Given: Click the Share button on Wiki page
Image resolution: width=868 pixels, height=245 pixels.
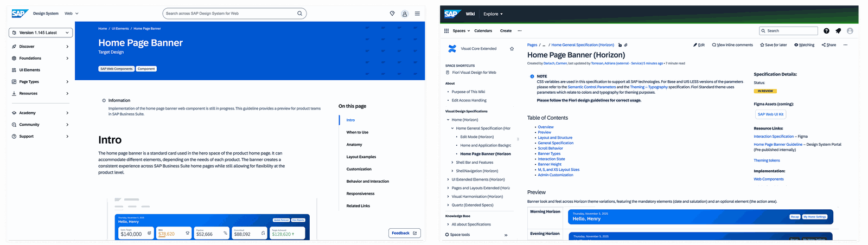Looking at the screenshot, I should click(829, 45).
